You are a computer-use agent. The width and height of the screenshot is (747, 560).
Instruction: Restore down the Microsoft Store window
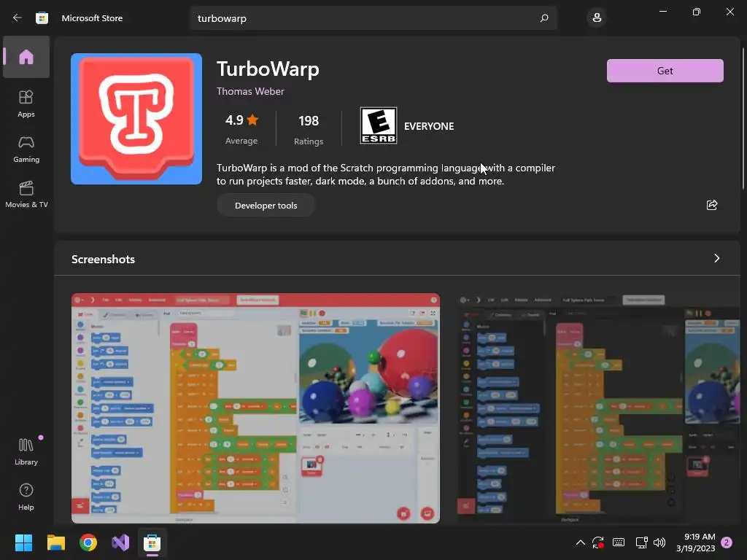click(696, 12)
